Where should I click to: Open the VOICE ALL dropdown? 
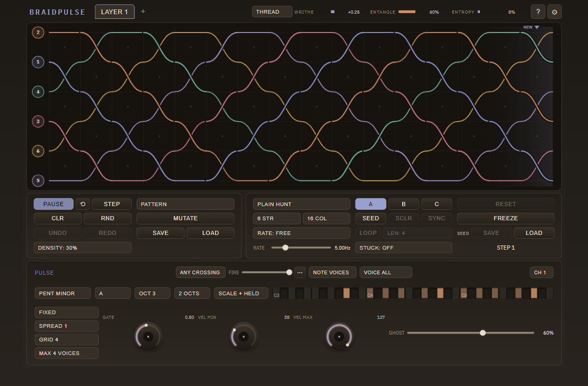[x=386, y=272]
